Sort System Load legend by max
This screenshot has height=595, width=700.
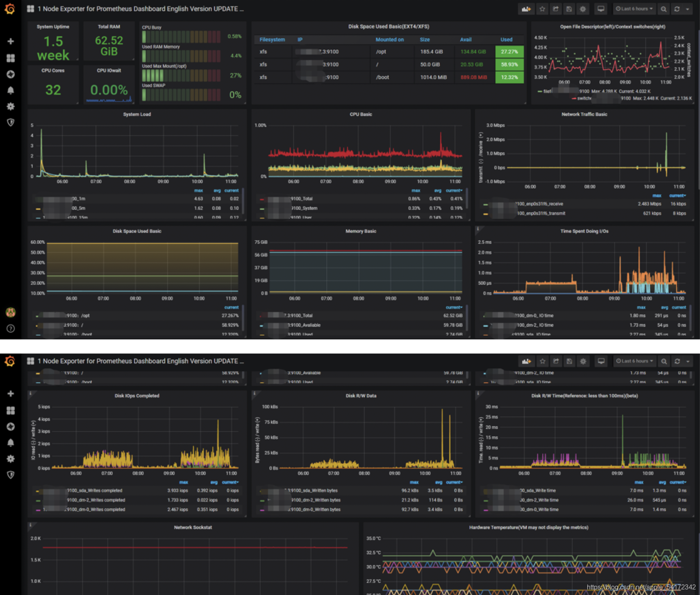coord(198,191)
